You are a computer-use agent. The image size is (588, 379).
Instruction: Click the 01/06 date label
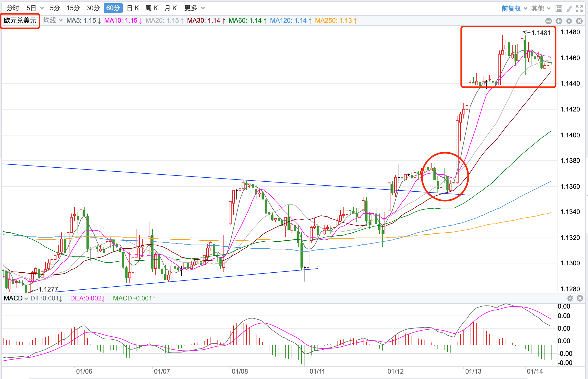click(84, 371)
